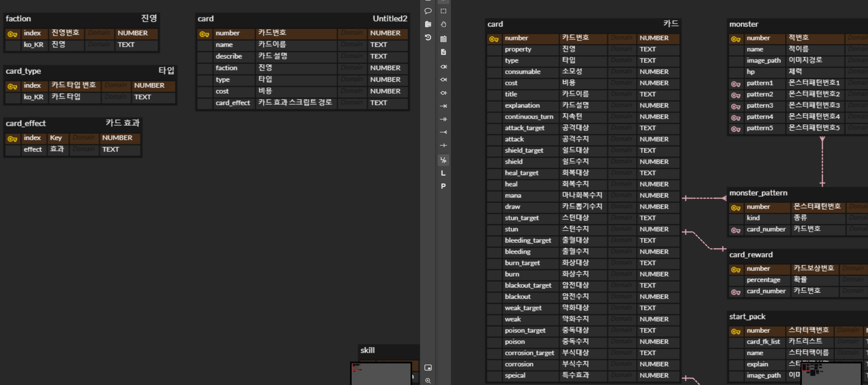
Task: Select the start_pack table title
Action: pyautogui.click(x=747, y=317)
